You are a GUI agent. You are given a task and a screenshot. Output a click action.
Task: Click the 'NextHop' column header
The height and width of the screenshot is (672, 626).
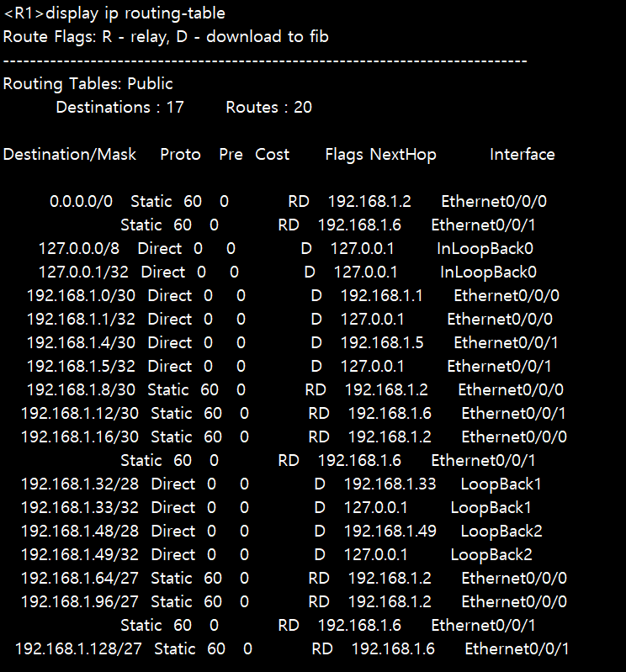403,154
